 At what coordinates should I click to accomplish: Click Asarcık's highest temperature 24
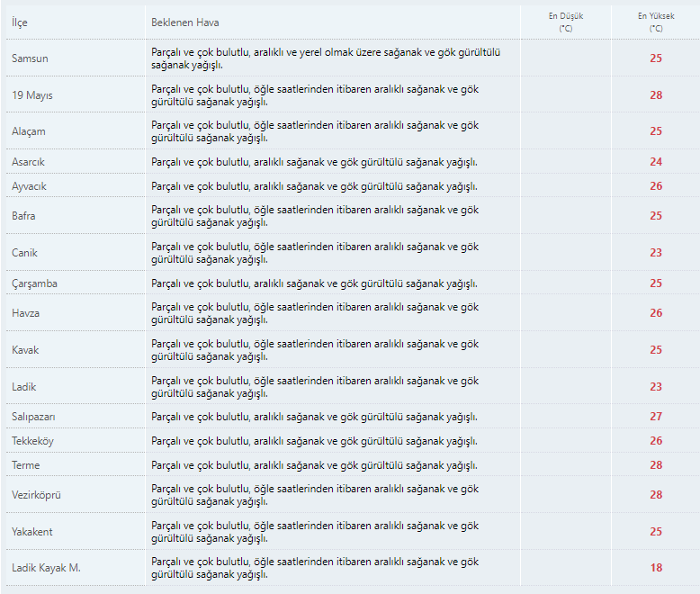[x=656, y=162]
